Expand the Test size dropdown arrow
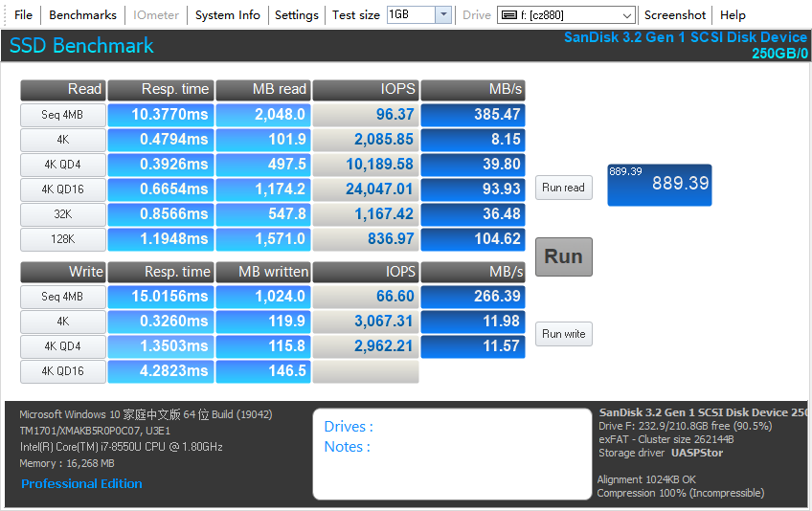812x511 pixels. click(x=443, y=15)
